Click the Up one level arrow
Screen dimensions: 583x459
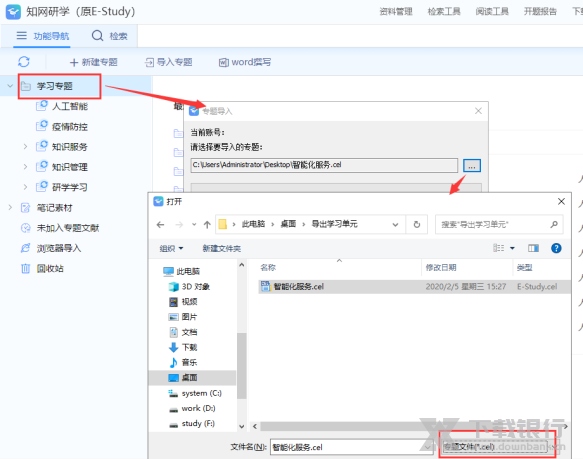coord(207,224)
